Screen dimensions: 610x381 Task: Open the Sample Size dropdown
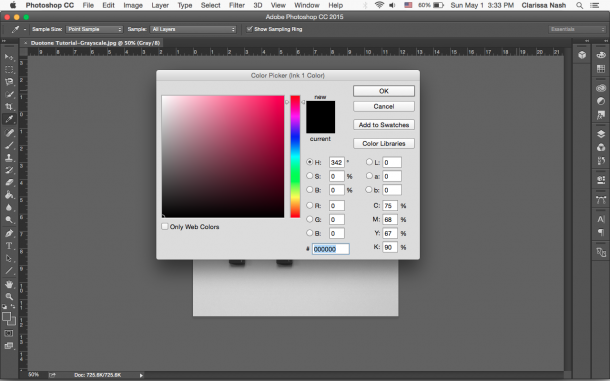(95, 29)
